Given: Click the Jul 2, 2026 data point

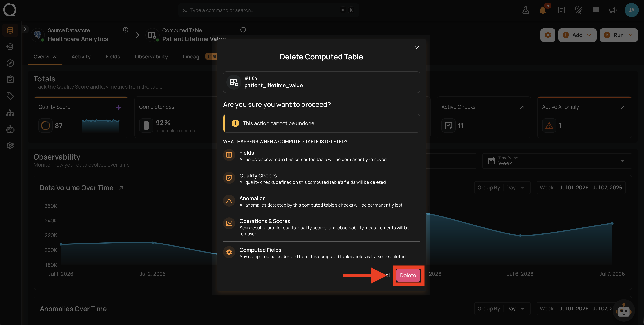Looking at the screenshot, I should pos(153,243).
